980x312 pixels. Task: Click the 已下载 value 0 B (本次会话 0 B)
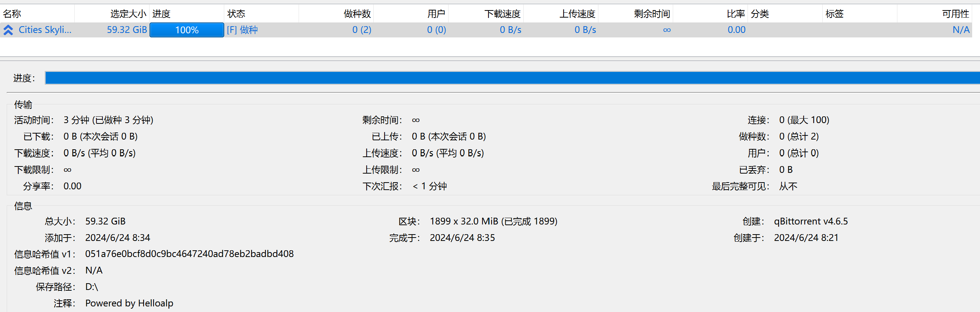(101, 137)
